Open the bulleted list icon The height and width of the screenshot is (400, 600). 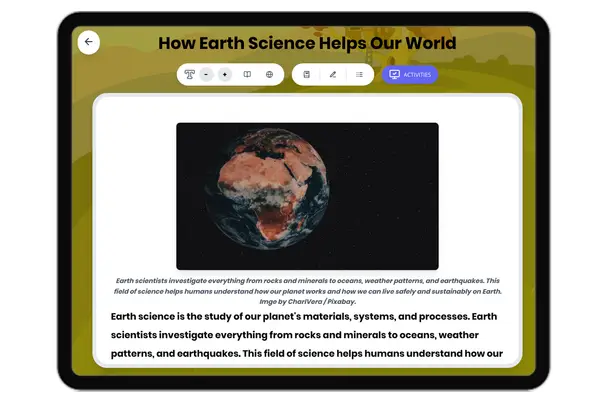[x=359, y=74]
